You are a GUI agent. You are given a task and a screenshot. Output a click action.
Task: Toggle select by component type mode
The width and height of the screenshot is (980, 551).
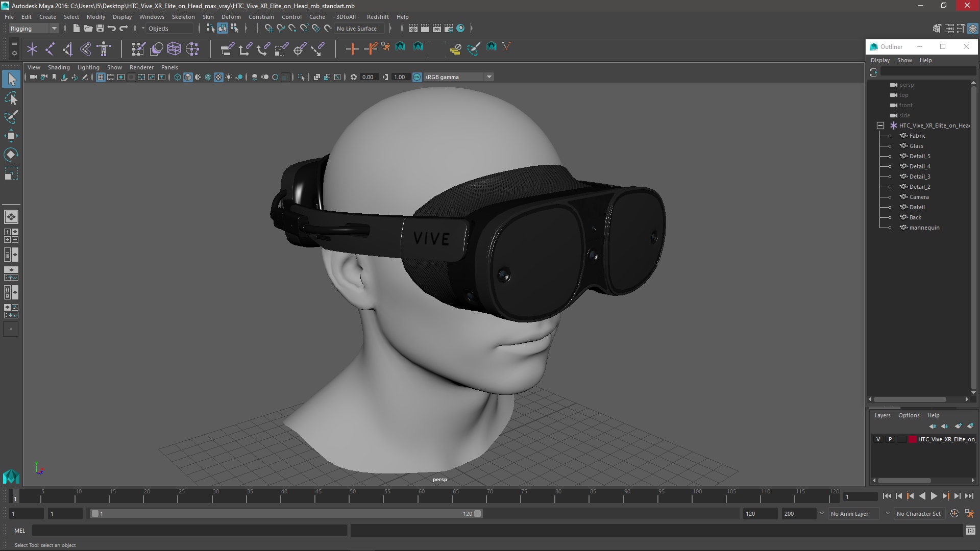(234, 29)
